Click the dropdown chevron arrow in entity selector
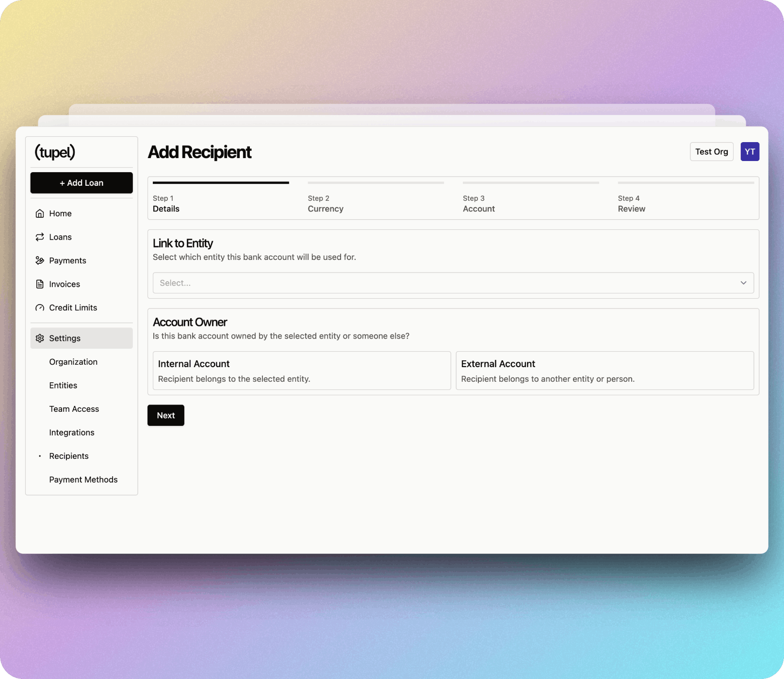The height and width of the screenshot is (679, 784). coord(743,283)
